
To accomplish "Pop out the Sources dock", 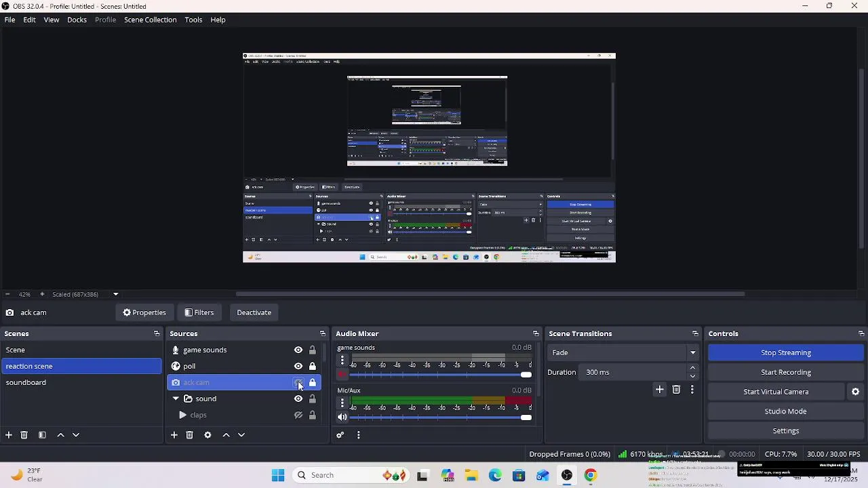I will pyautogui.click(x=323, y=333).
